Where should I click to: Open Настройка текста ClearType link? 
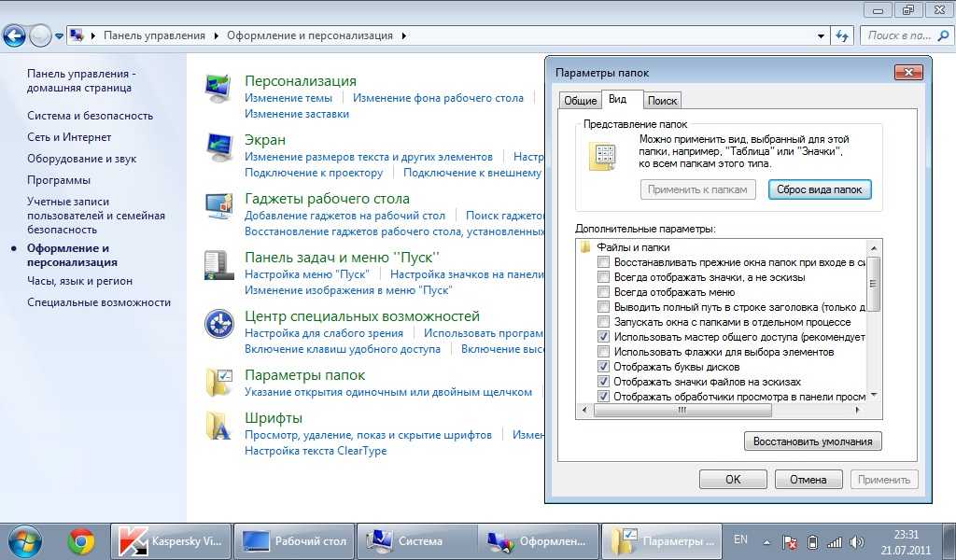tap(316, 451)
